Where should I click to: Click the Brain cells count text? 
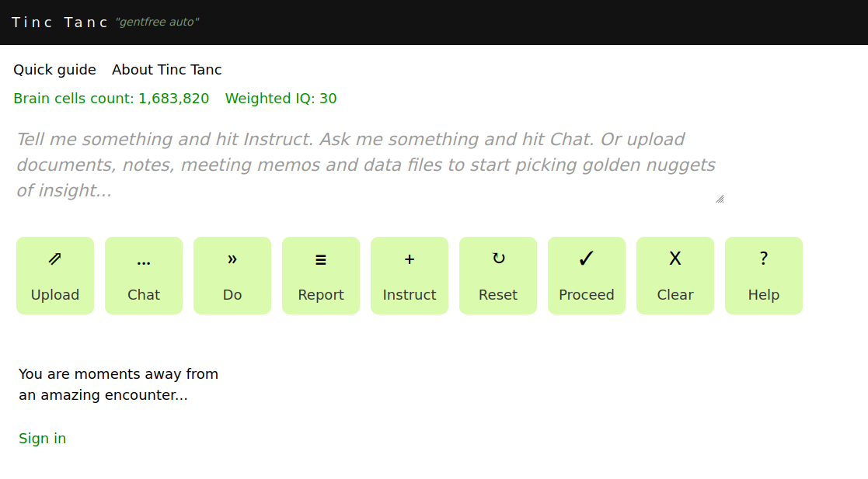[x=111, y=99]
